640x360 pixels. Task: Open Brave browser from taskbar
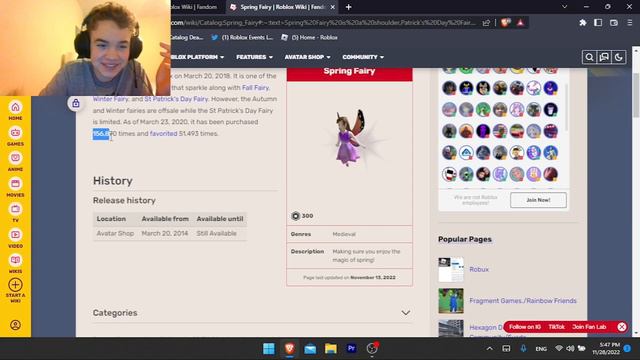[289, 349]
